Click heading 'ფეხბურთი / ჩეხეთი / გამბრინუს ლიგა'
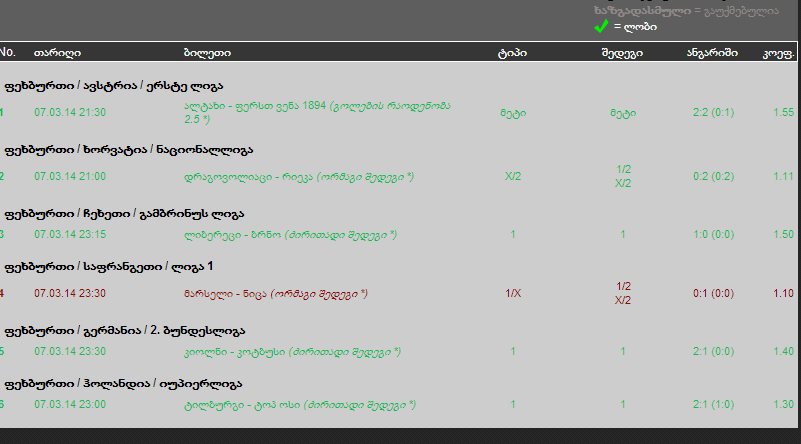 [124, 214]
